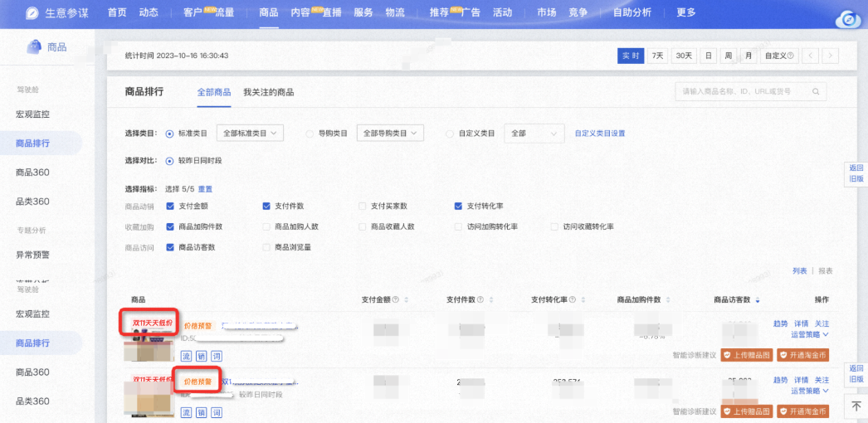This screenshot has height=423, width=868.
Task: Toggle the 支付转化率 checkbox
Action: pos(458,207)
